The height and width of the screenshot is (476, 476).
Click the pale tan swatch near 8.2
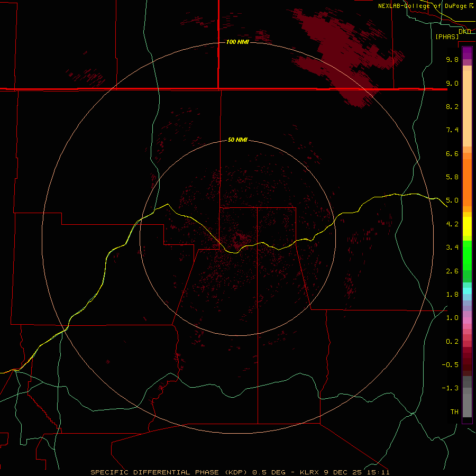coord(467,108)
